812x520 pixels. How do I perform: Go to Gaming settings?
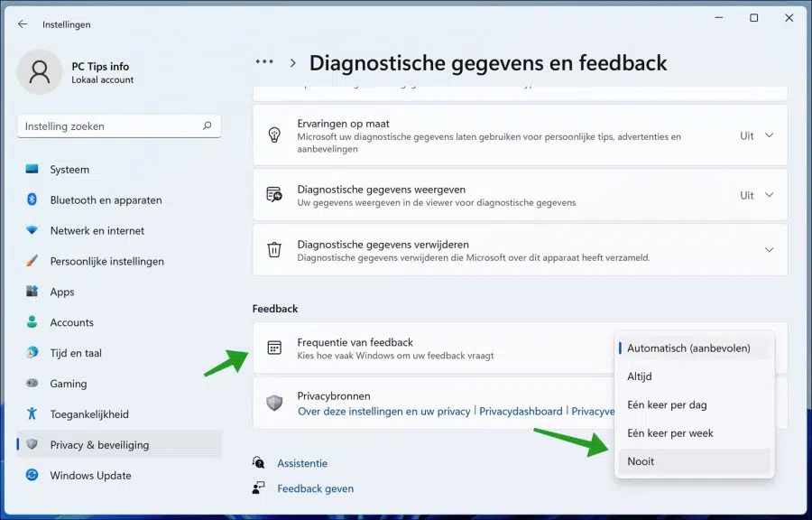120,384
